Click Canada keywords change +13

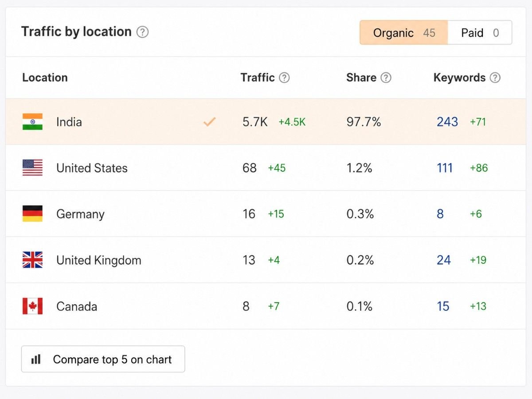(x=478, y=306)
